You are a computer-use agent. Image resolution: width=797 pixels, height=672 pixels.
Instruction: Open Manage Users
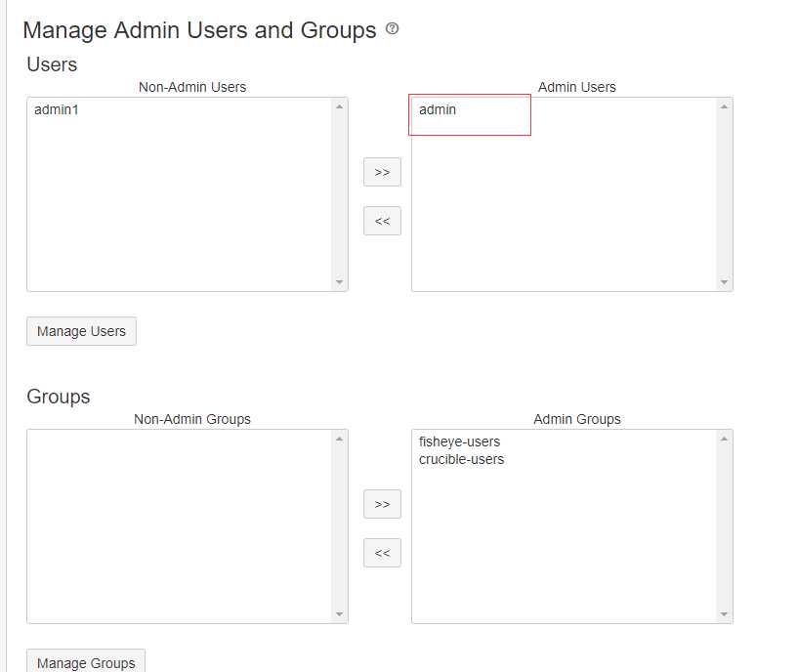(81, 331)
